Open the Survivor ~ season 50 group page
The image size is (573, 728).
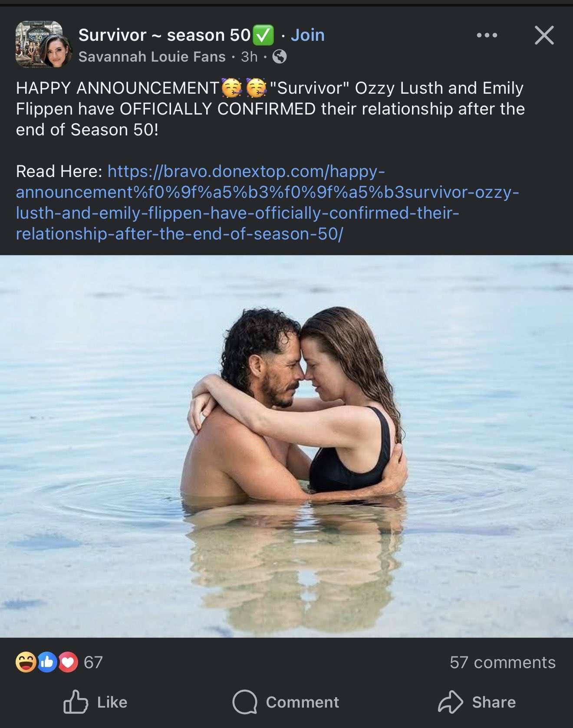tap(165, 35)
